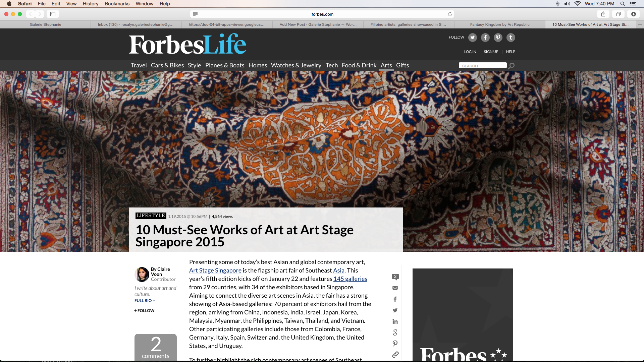
Task: Click the FULL BIO link
Action: (144, 301)
